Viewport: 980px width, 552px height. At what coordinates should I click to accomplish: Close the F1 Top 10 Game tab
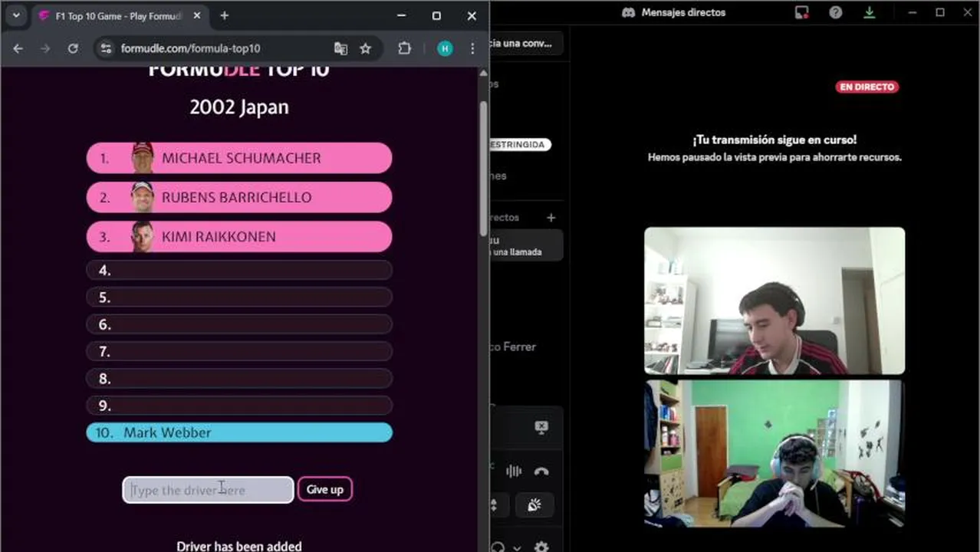click(196, 15)
